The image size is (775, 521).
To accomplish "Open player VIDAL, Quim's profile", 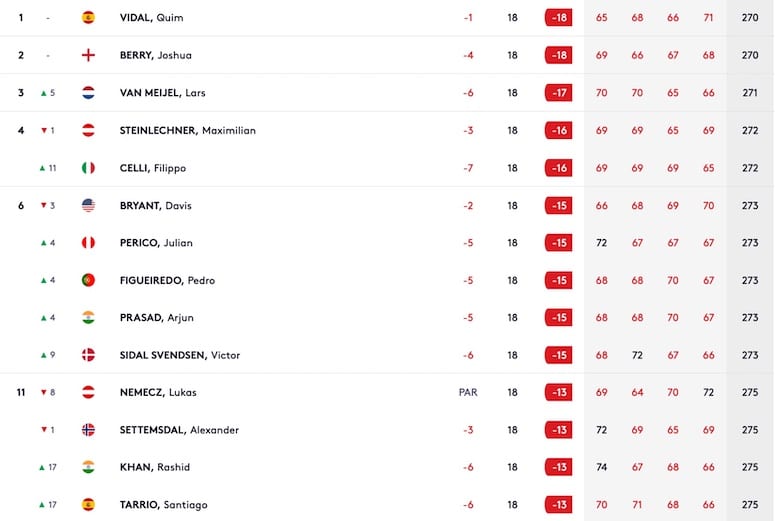I will pyautogui.click(x=151, y=18).
